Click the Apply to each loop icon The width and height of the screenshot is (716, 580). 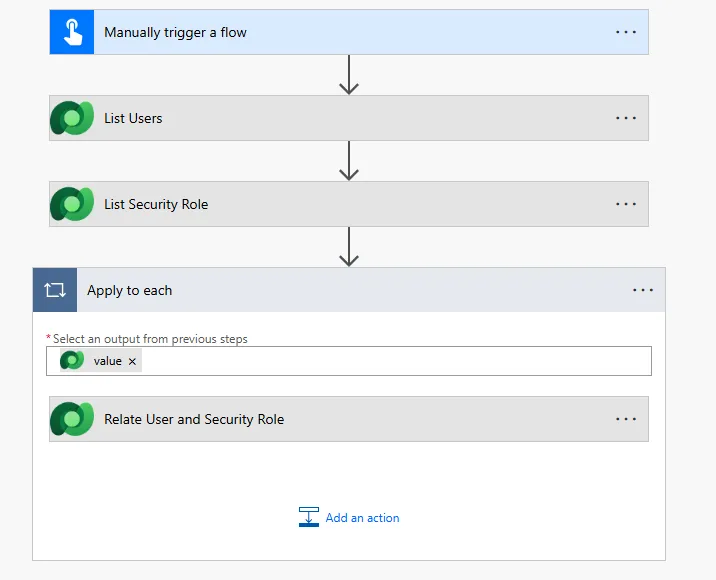coord(55,290)
